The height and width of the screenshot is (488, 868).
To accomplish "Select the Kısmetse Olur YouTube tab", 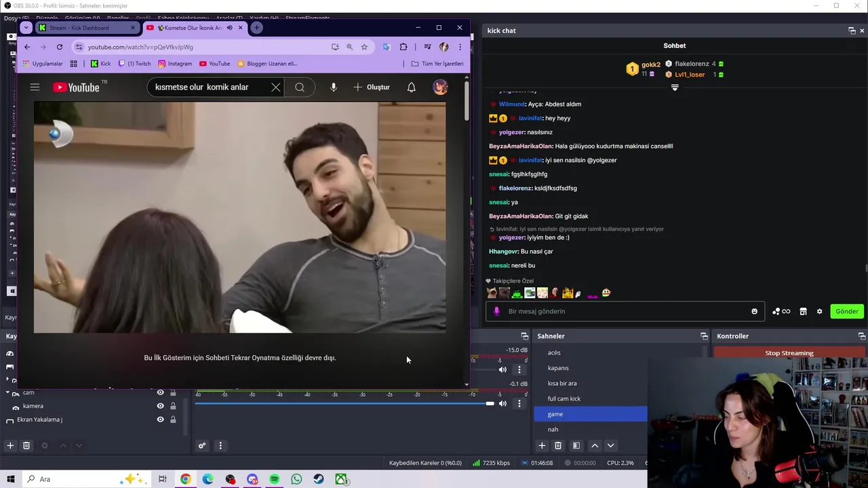I will coord(193,28).
